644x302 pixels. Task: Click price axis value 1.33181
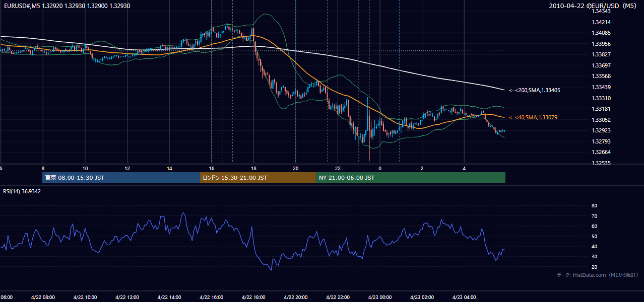tap(601, 109)
